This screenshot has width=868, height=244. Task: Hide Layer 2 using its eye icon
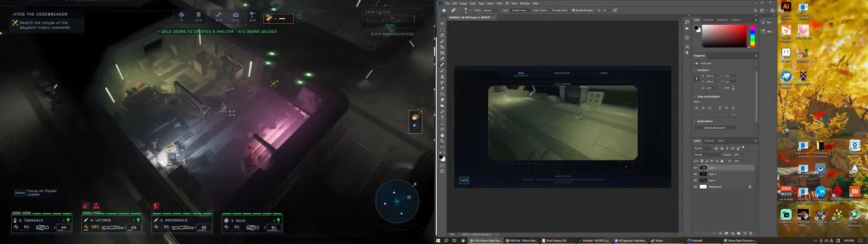[x=696, y=174]
